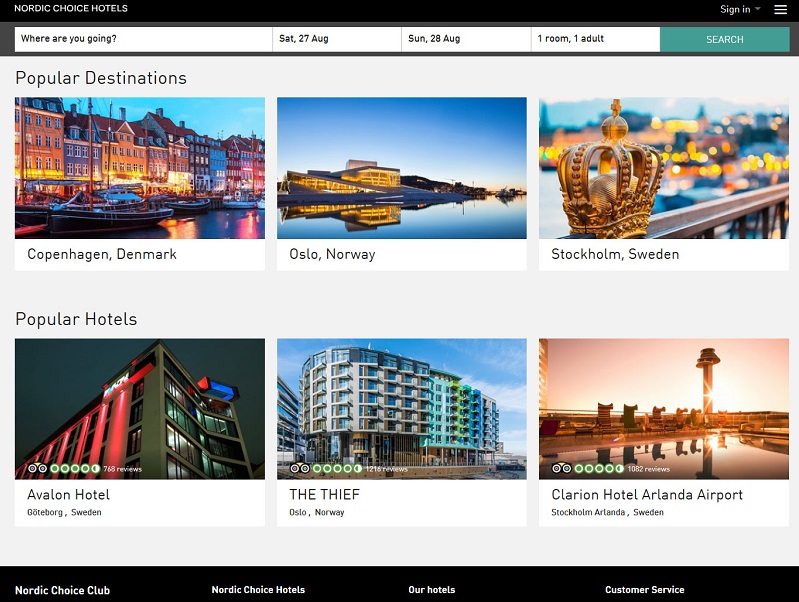This screenshot has width=799, height=602.
Task: Expand the Sign in dropdown arrow
Action: point(758,9)
